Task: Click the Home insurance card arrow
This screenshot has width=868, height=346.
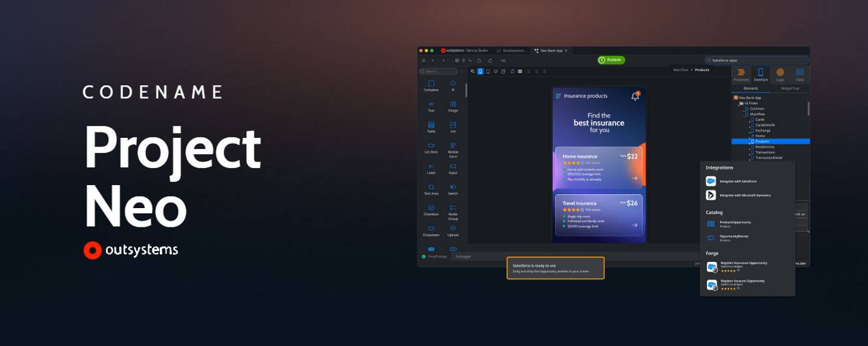Action: click(635, 178)
